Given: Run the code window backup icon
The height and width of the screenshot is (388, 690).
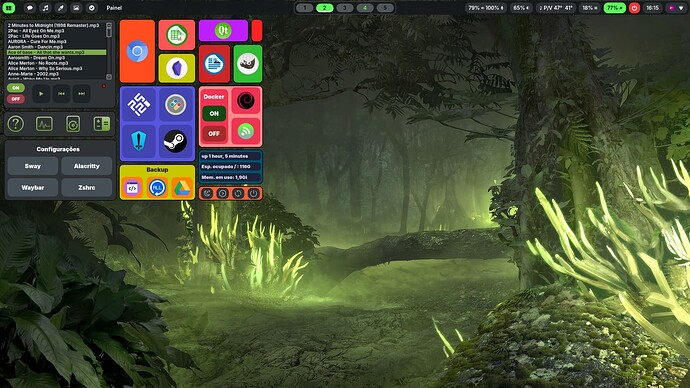Looking at the screenshot, I should coord(132,188).
